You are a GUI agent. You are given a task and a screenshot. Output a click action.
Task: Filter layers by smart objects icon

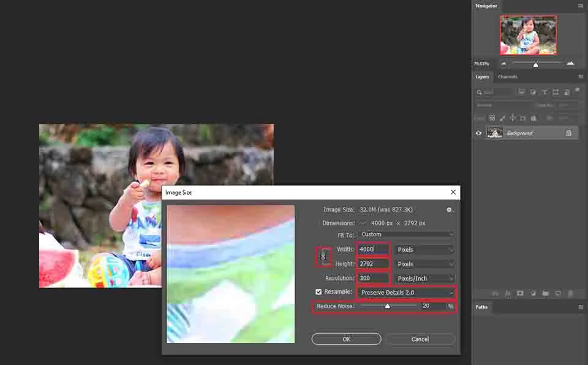[567, 92]
